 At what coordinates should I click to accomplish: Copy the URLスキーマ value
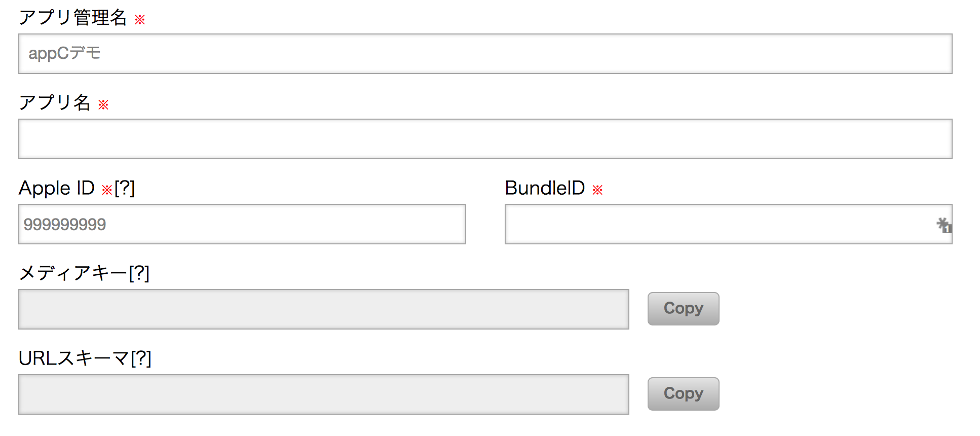point(683,394)
